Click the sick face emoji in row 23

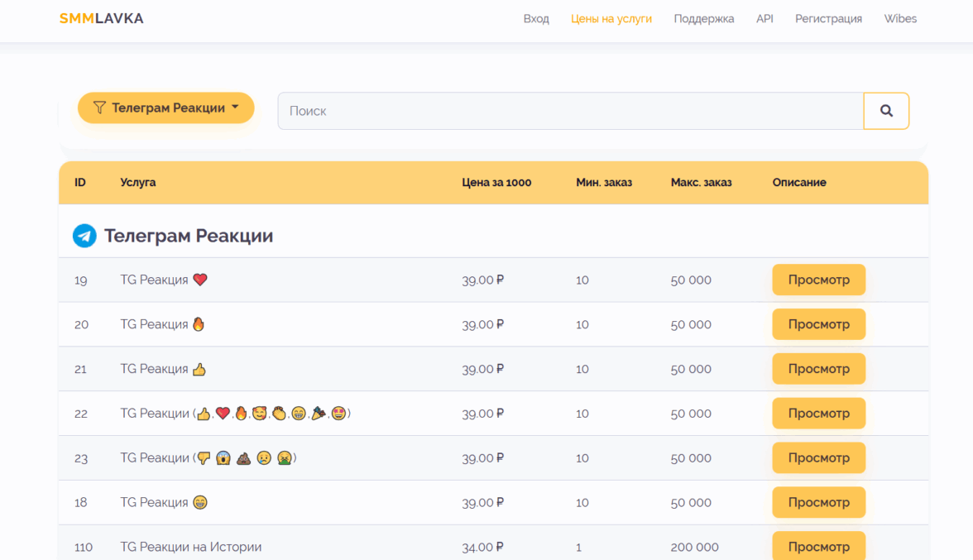tap(285, 458)
